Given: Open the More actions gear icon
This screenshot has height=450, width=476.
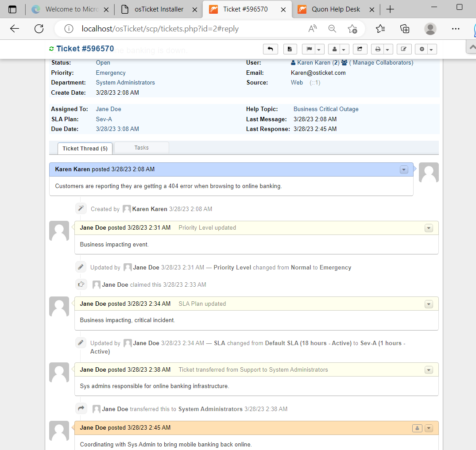Looking at the screenshot, I should [421, 49].
